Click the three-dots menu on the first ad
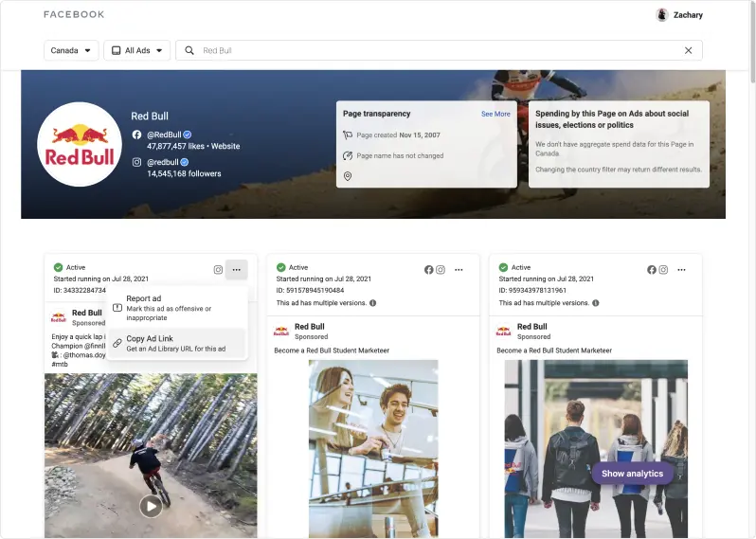Screen dimensions: 756x539 pyautogui.click(x=236, y=270)
